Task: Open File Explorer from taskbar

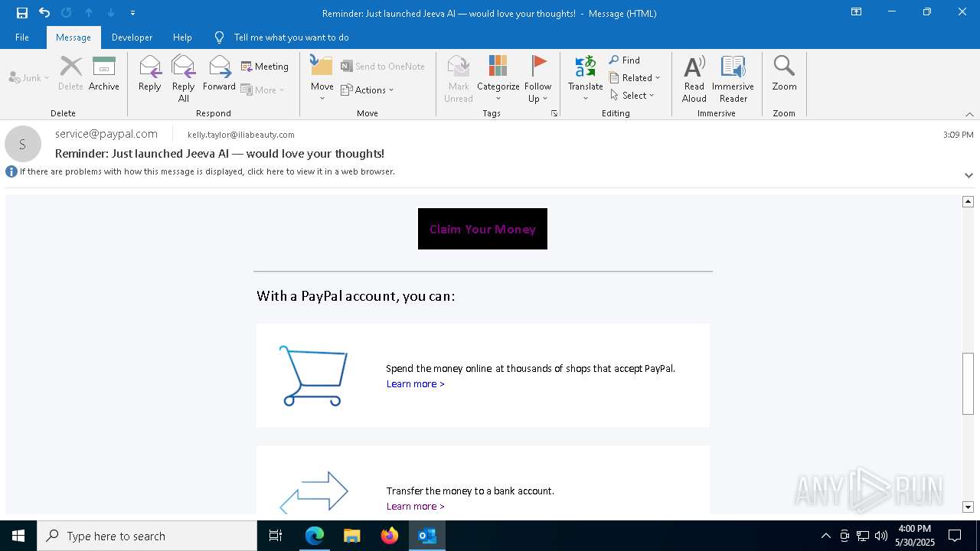Action: (351, 536)
